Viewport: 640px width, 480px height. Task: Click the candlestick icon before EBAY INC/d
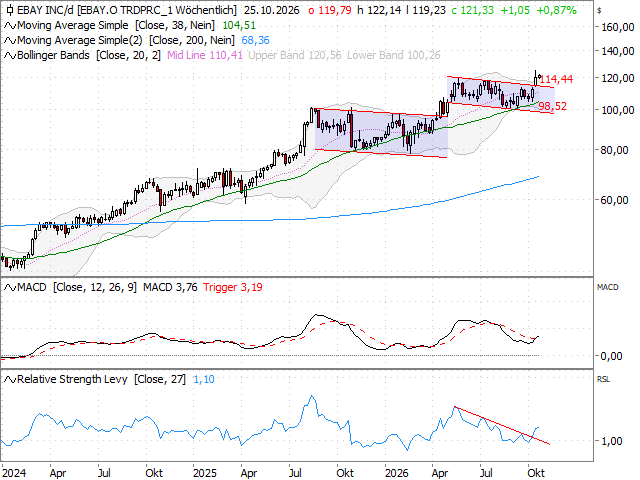click(x=10, y=10)
